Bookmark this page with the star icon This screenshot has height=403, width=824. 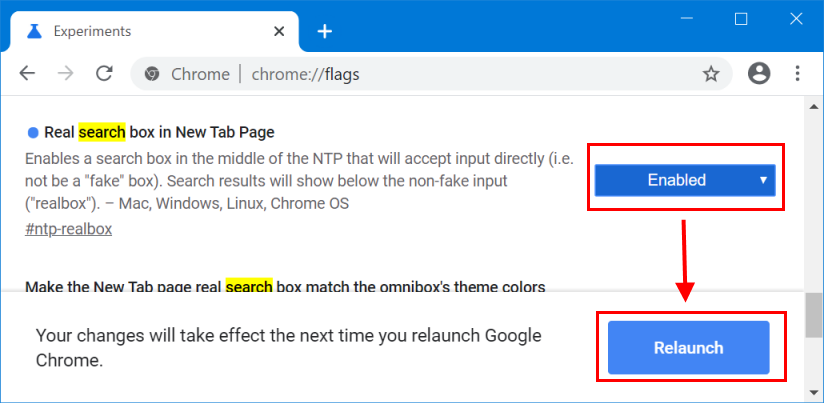tap(711, 74)
